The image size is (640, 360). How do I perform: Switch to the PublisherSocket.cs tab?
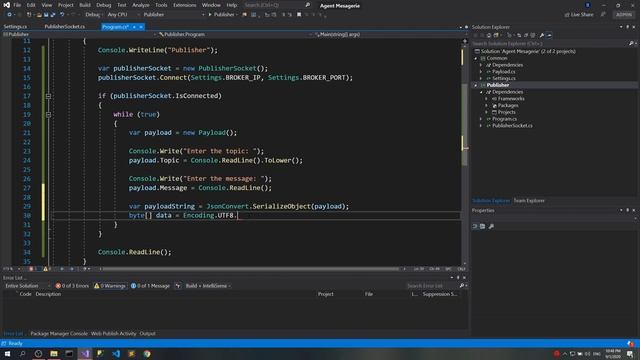click(x=64, y=27)
